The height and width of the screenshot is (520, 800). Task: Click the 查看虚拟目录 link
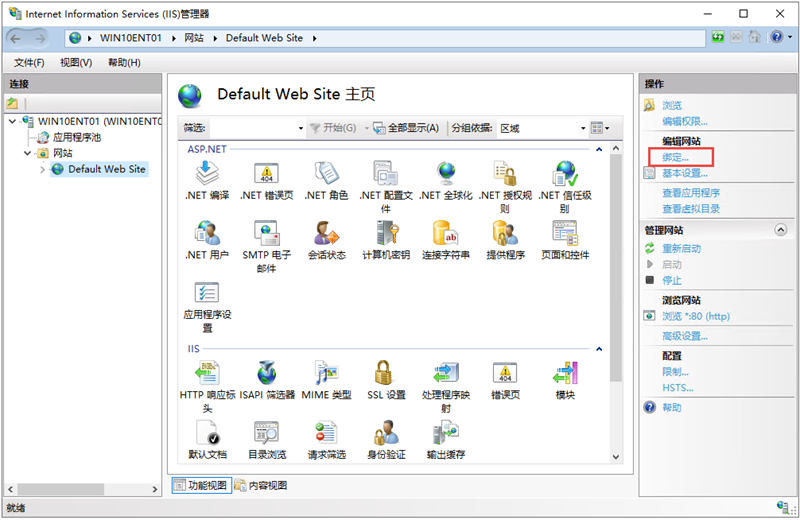click(691, 209)
